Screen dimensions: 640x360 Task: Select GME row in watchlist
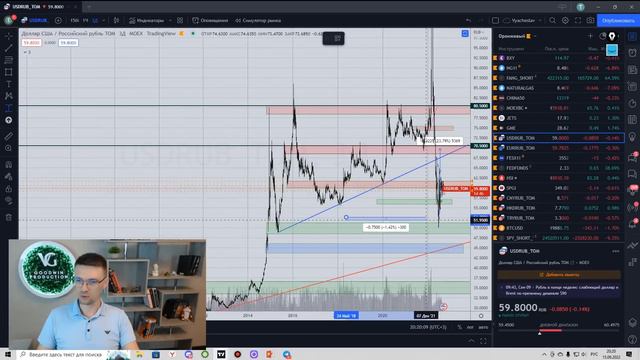559,128
